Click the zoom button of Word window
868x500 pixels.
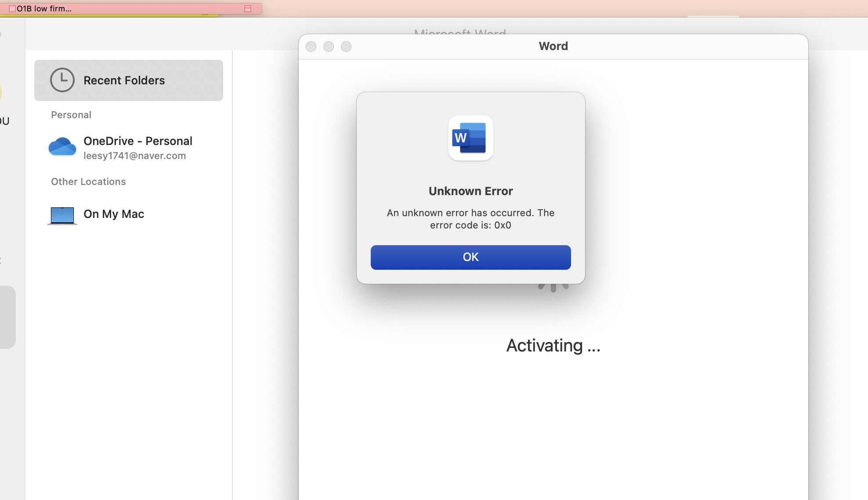click(x=346, y=47)
